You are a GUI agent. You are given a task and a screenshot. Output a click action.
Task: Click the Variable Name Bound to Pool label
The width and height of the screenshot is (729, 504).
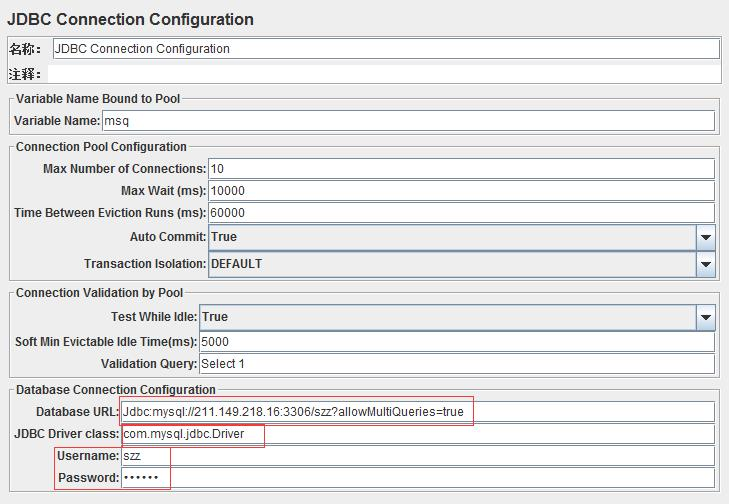click(98, 99)
